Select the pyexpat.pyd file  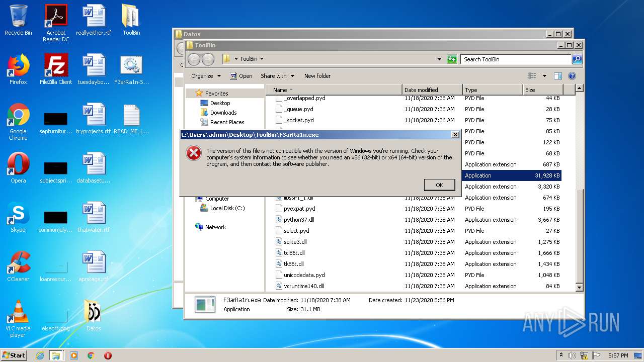pos(299,209)
